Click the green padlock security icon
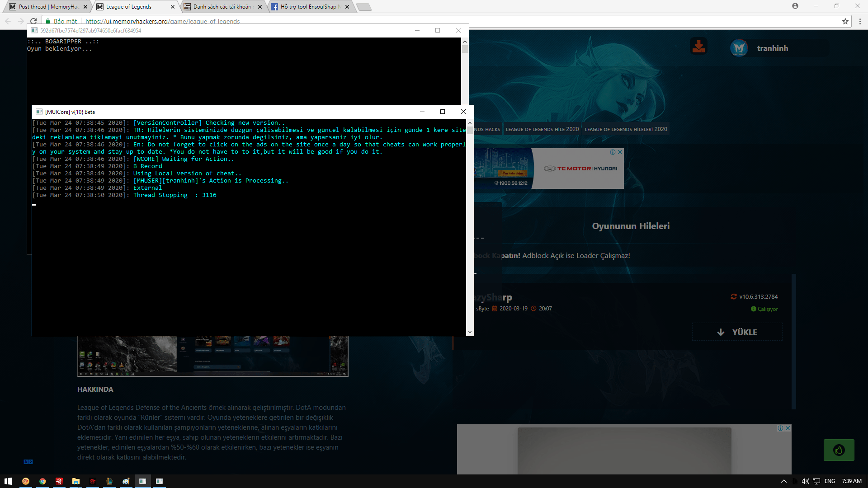This screenshot has height=488, width=868. tap(48, 21)
